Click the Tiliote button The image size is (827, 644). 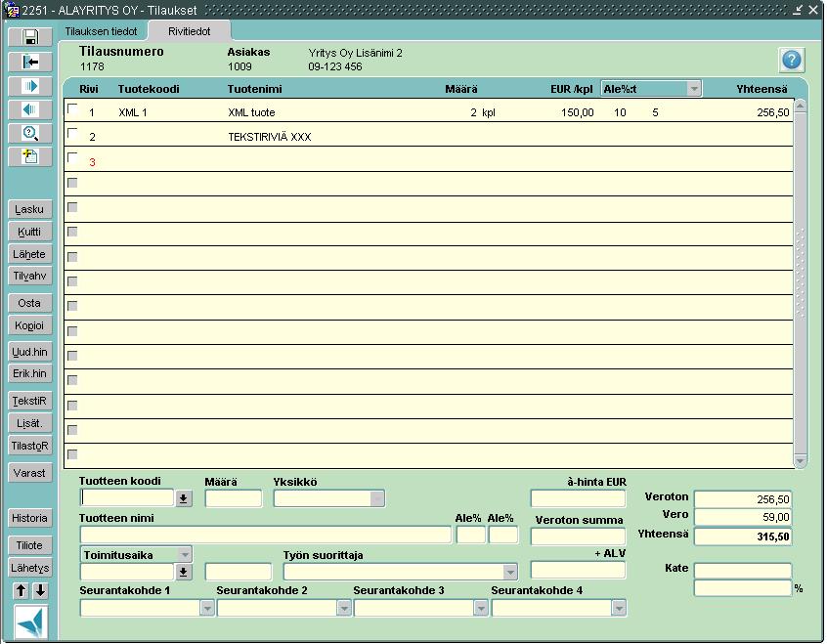pos(30,545)
